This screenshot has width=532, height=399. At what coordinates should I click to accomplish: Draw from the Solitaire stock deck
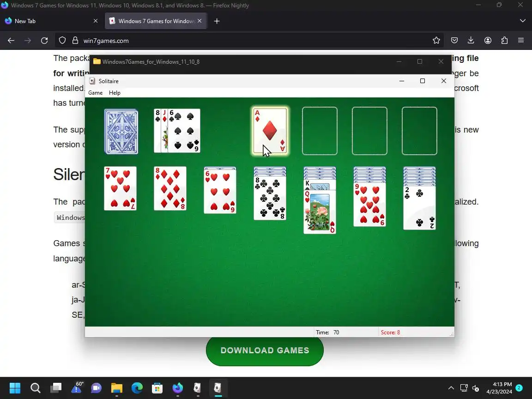(x=121, y=131)
